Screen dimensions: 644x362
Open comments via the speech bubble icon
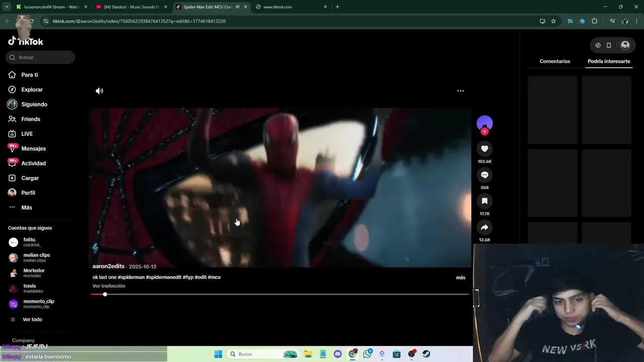click(485, 175)
